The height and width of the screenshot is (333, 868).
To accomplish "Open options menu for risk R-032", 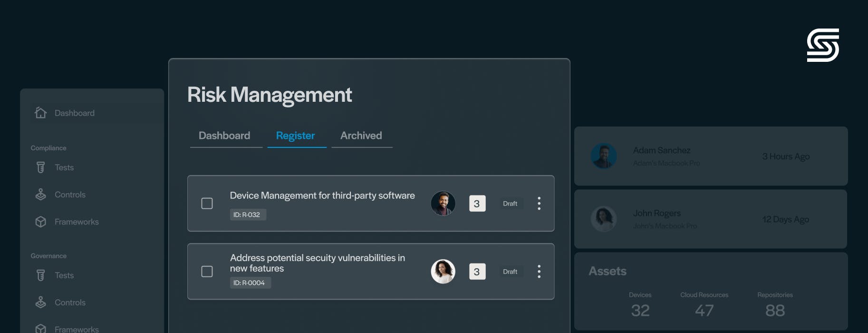I will pos(539,204).
